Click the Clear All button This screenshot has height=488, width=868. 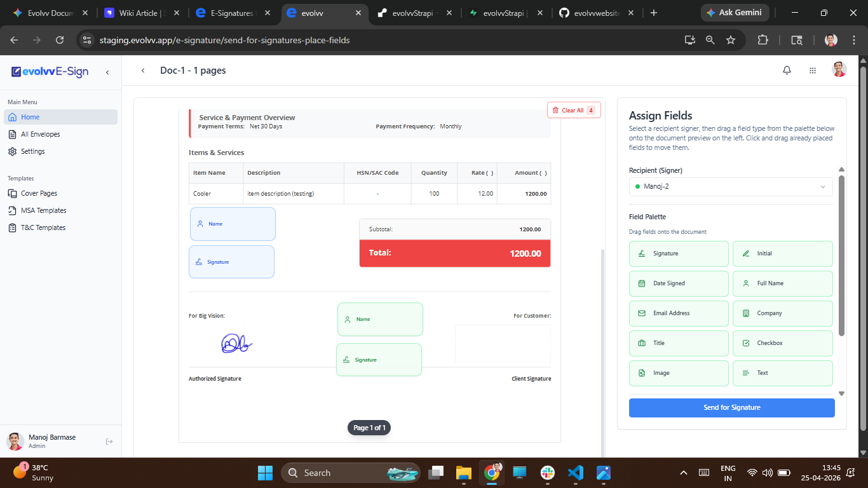coord(574,110)
